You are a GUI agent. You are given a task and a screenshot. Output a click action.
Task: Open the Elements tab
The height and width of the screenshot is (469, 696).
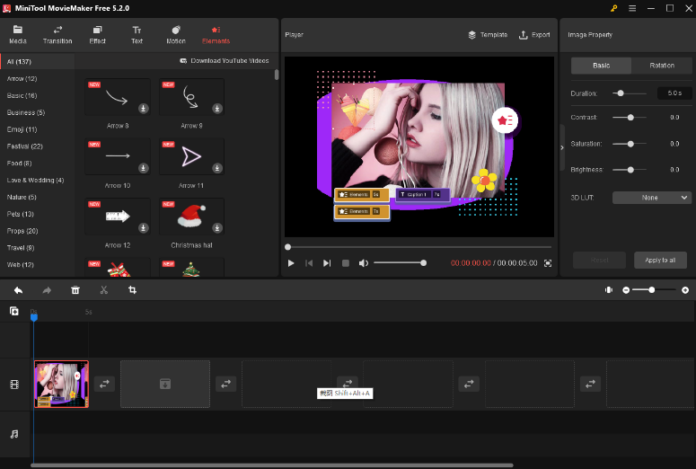[x=216, y=35]
